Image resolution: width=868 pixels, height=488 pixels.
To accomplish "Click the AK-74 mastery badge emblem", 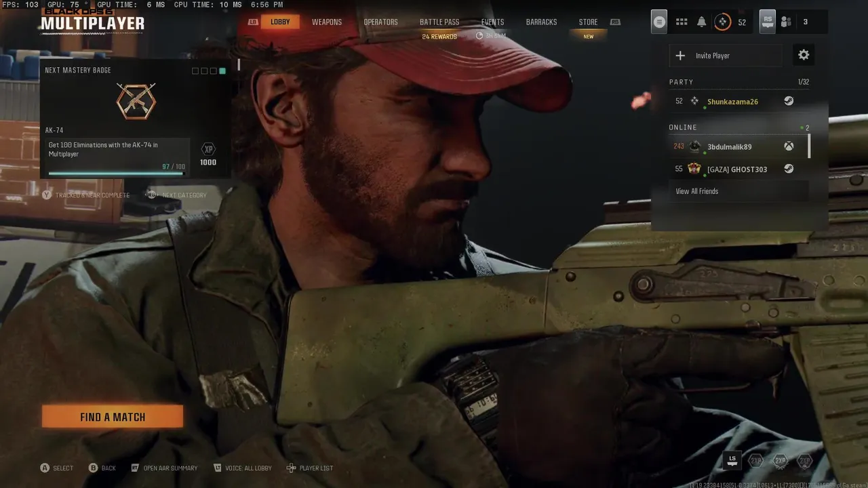I will point(136,101).
